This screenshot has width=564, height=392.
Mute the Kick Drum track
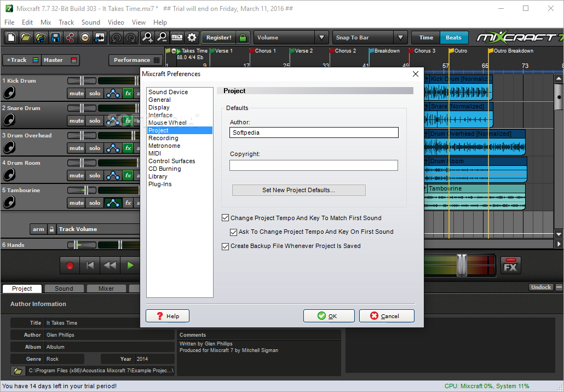pyautogui.click(x=76, y=94)
